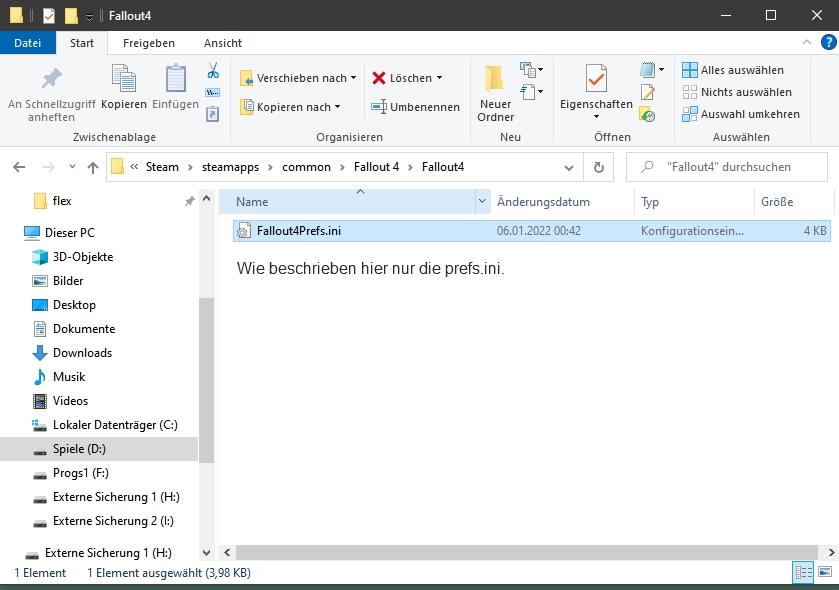Open Downloads in navigation pane
This screenshot has width=839, height=590.
(82, 353)
